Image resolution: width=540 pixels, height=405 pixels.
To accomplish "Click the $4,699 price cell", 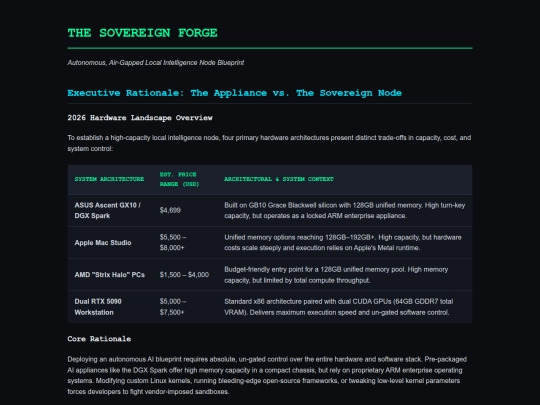I will [185, 210].
